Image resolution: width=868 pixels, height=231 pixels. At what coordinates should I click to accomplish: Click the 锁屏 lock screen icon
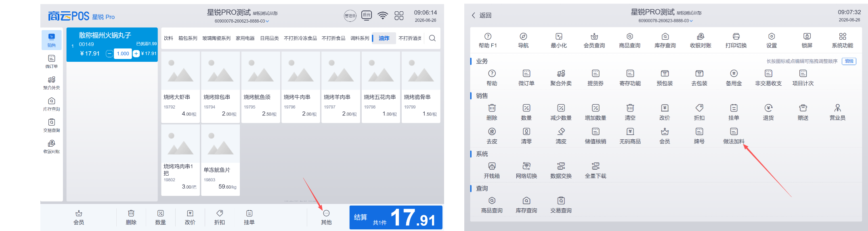tap(807, 40)
